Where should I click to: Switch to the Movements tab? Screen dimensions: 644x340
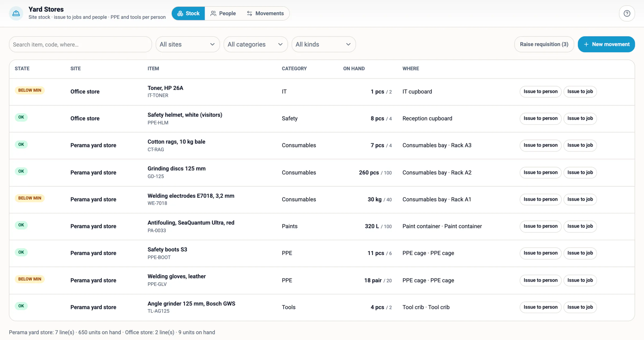point(265,13)
